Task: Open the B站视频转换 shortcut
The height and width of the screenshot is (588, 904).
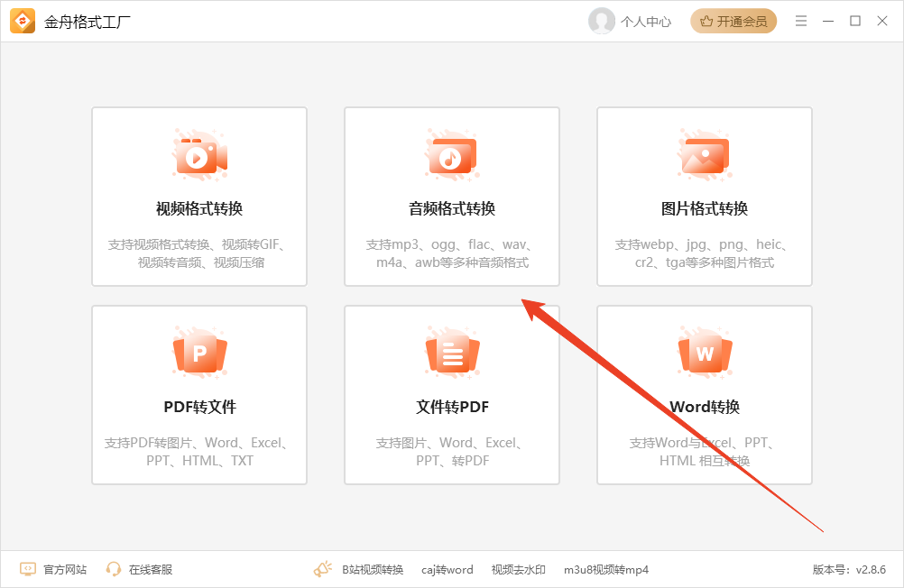Action: coord(372,569)
